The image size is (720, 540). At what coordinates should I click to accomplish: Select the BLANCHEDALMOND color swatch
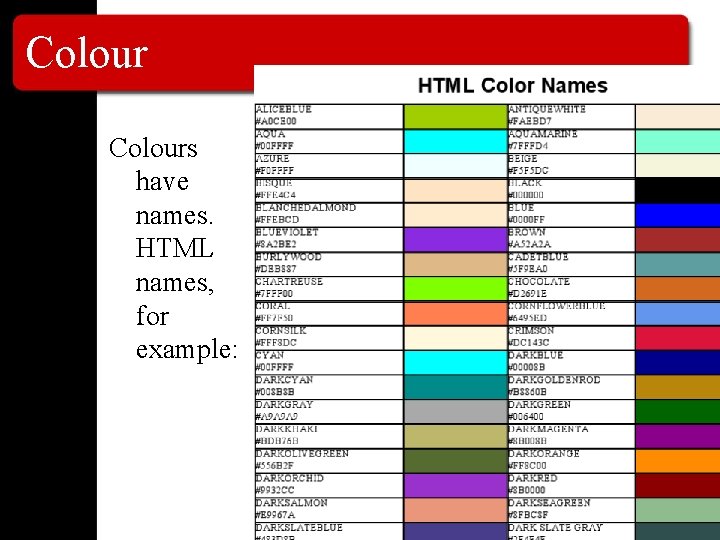point(456,215)
